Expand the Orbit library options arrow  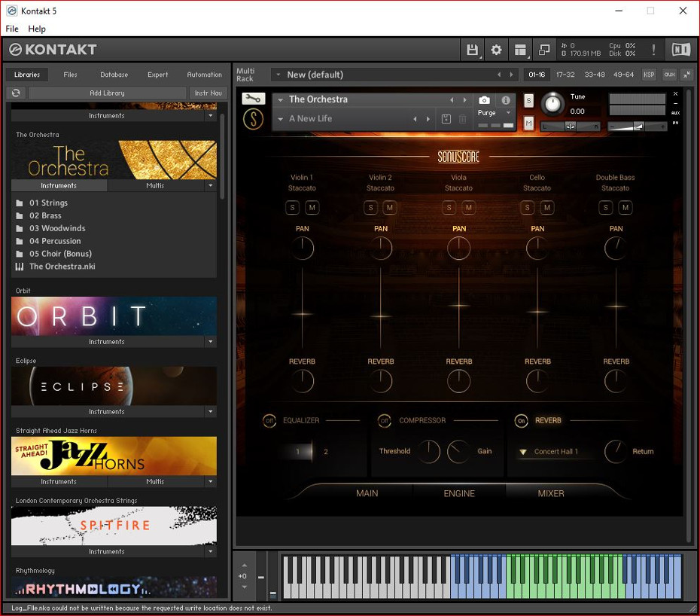coord(210,342)
